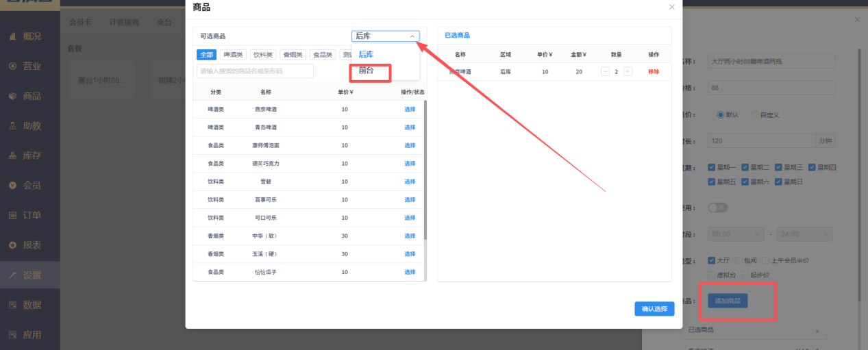Screen dimensions: 868x350
Task: Open 桌台 tab in background page
Action: point(164,22)
